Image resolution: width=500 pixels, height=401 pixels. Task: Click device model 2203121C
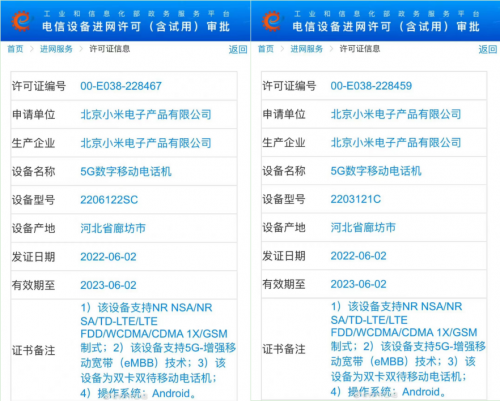355,199
